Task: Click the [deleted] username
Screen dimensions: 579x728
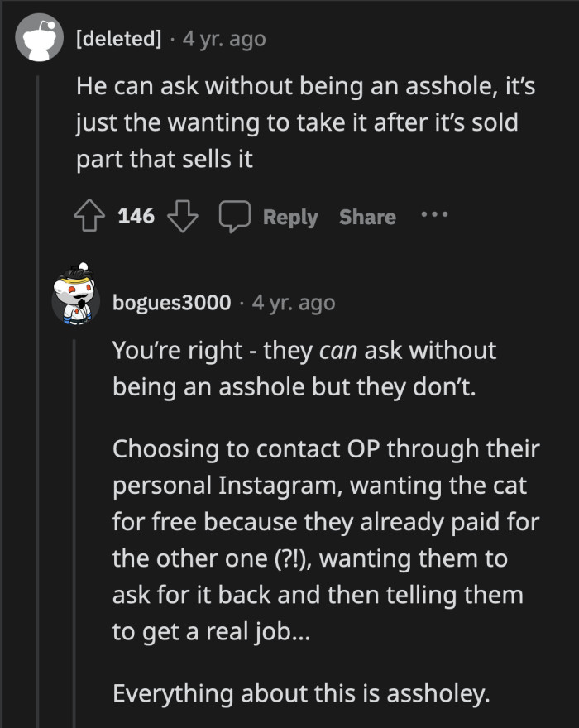Action: point(118,40)
